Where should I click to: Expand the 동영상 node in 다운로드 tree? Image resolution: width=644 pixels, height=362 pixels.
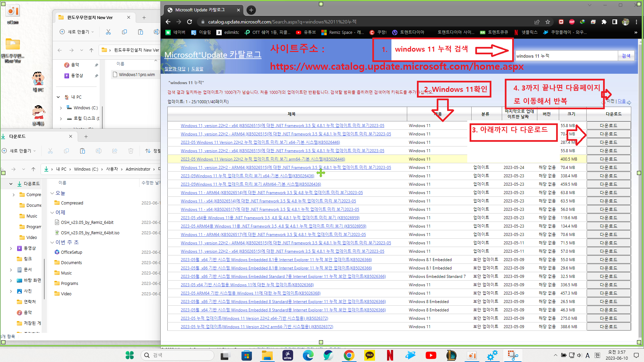tap(11, 248)
